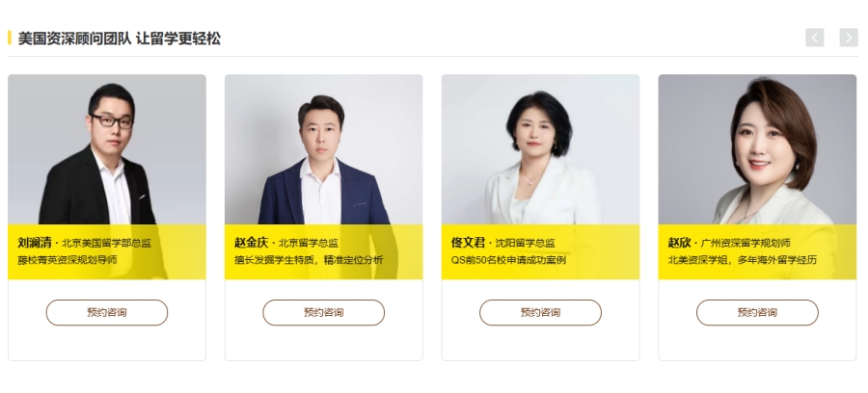868x393 pixels.
Task: Book a consultation with 赵欣
Action: pos(757,312)
